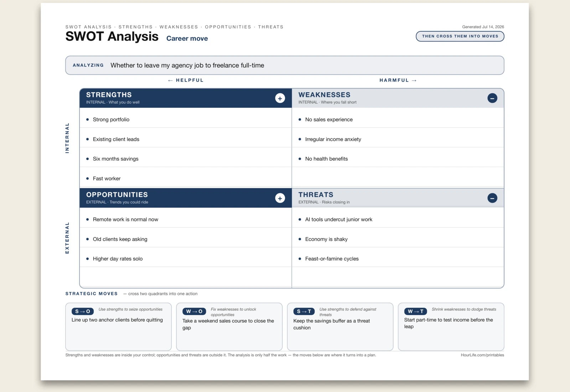
Task: Click 'EXTERNAL · Trends you could ride' subtitle
Action: pos(117,202)
